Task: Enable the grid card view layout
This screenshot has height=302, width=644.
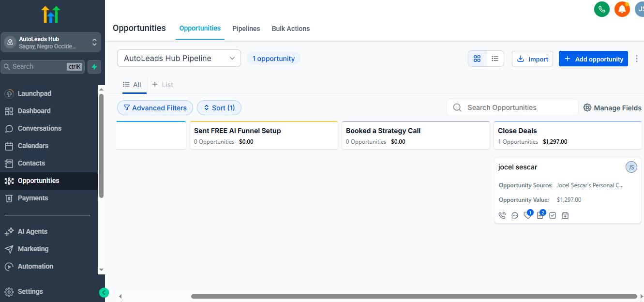Action: point(477,58)
